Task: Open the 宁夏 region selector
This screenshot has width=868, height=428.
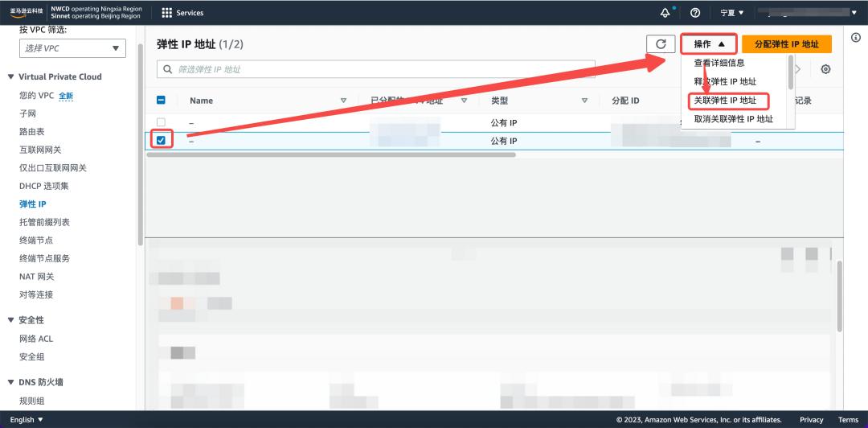Action: pos(732,13)
